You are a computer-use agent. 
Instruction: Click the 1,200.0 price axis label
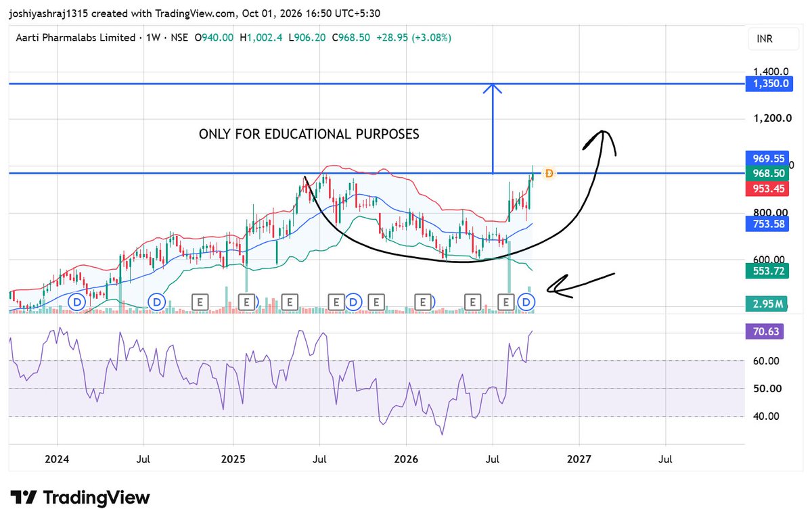(x=771, y=118)
